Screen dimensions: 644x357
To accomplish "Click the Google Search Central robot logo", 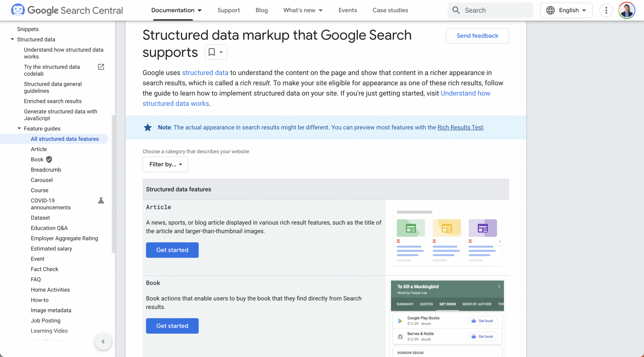I will tap(18, 10).
